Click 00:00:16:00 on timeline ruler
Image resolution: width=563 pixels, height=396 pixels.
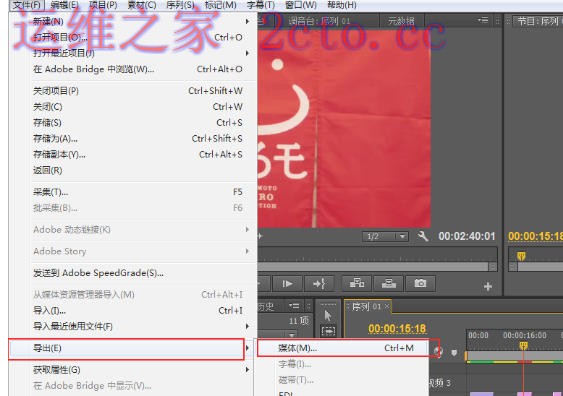524,335
